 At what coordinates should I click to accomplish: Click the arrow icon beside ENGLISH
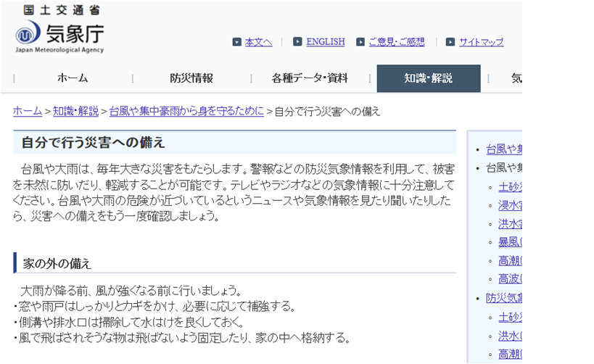pos(297,42)
